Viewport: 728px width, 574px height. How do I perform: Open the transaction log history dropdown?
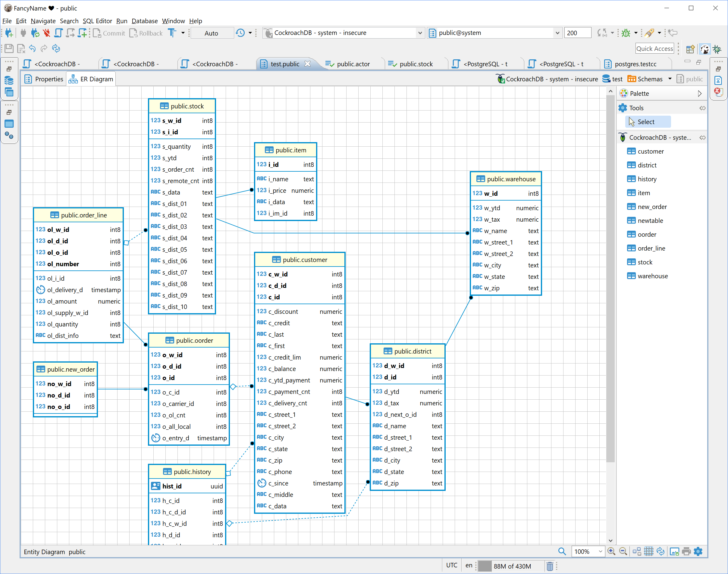click(250, 33)
